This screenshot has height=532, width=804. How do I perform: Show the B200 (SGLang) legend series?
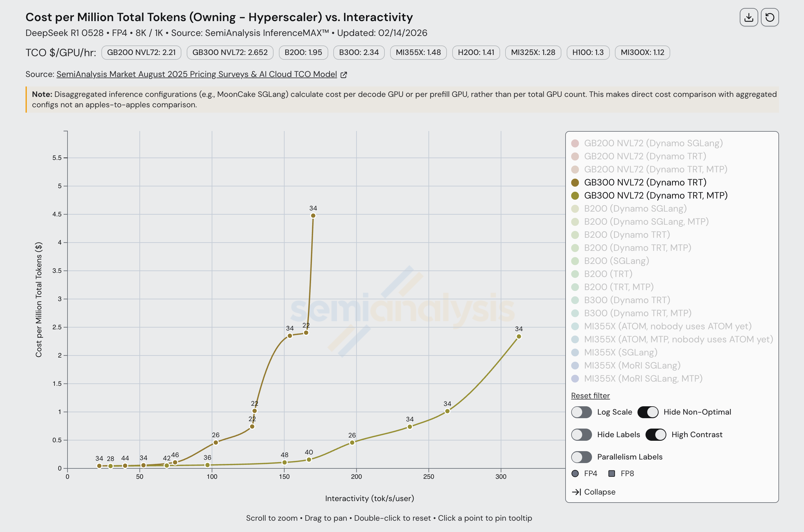pyautogui.click(x=616, y=261)
